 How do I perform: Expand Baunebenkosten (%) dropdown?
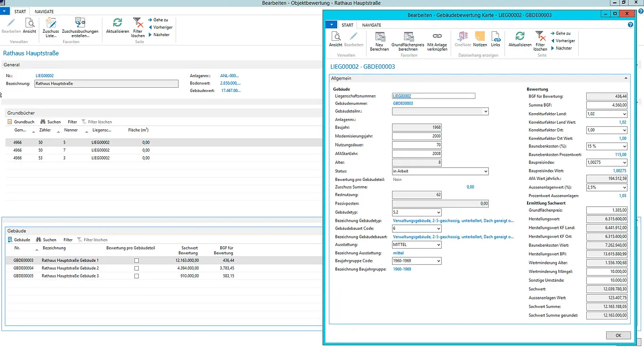(624, 146)
